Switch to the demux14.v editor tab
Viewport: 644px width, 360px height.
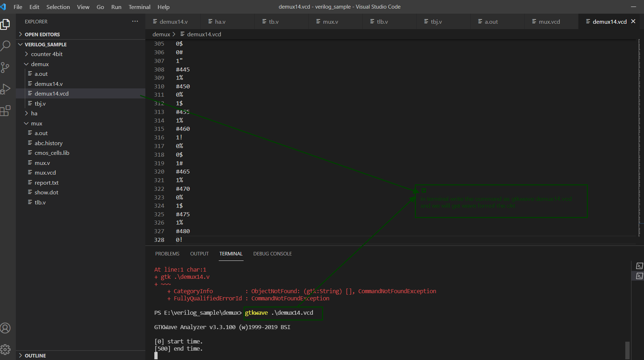[173, 22]
